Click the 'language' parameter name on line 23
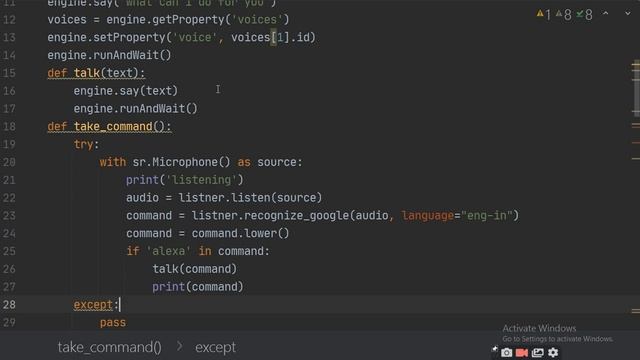640x360 pixels. [x=427, y=216]
